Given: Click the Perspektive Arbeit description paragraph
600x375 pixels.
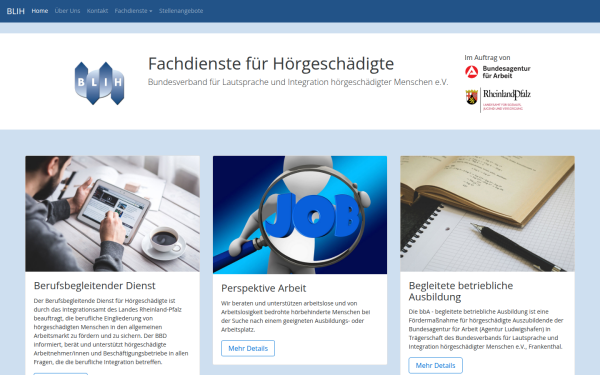Looking at the screenshot, I should 296,316.
